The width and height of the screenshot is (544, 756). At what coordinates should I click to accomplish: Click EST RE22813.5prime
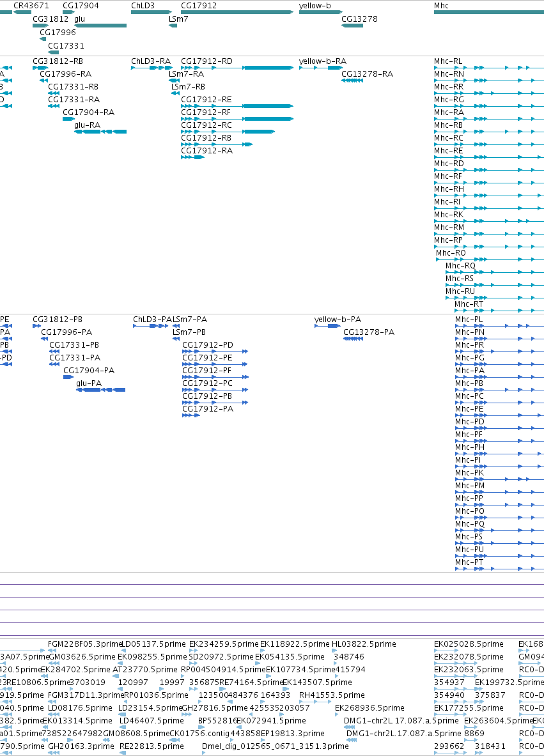click(152, 746)
